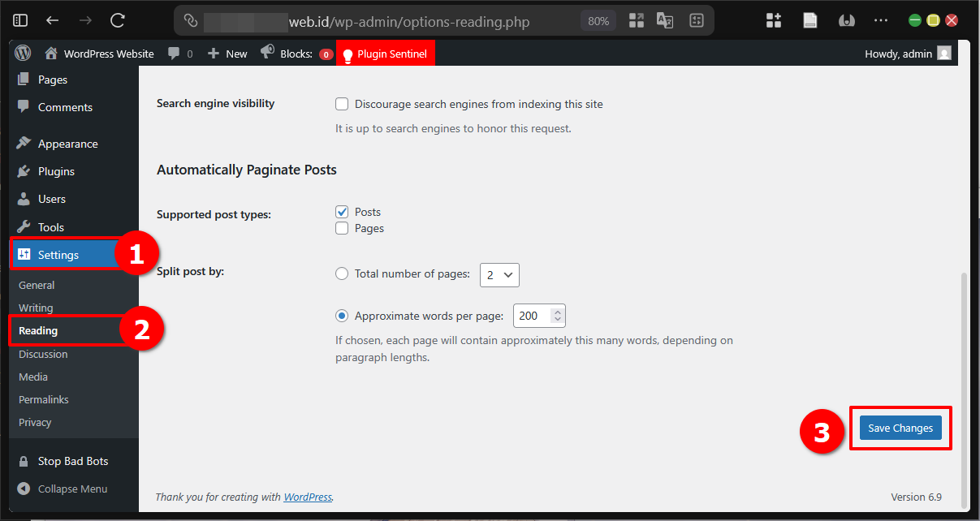Click the WordPress footer link
This screenshot has width=980, height=521.
[x=308, y=497]
